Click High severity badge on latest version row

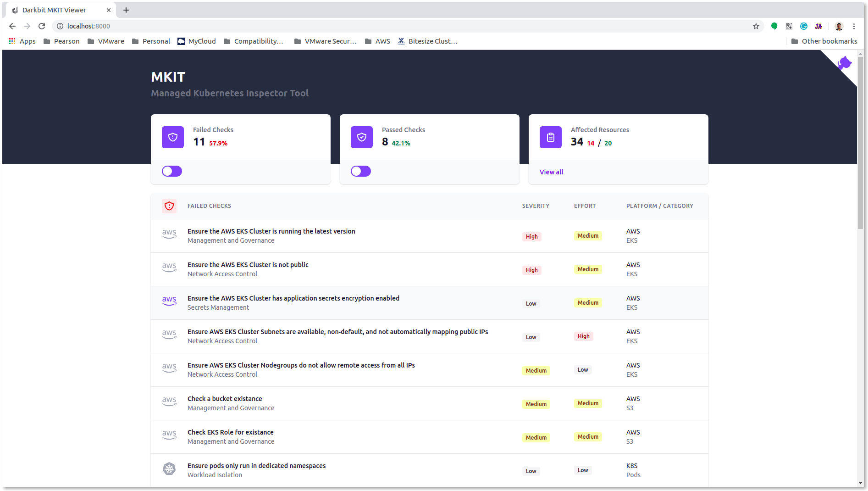tap(531, 236)
